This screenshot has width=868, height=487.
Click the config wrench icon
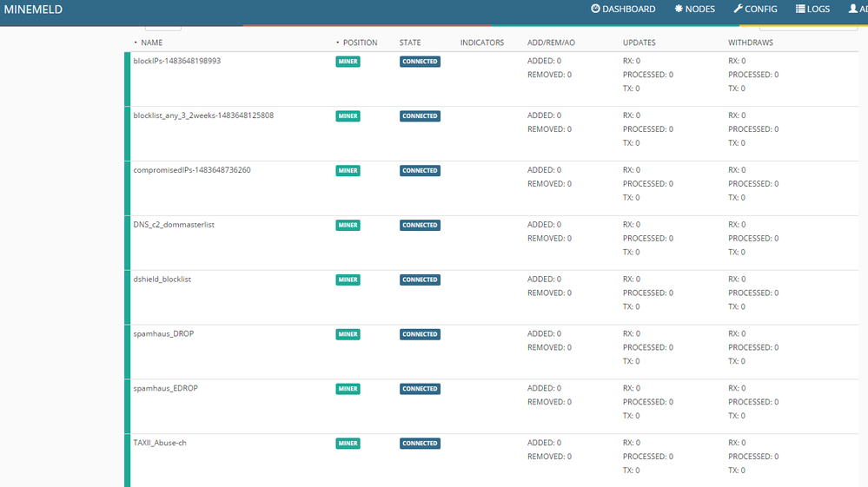click(x=738, y=9)
